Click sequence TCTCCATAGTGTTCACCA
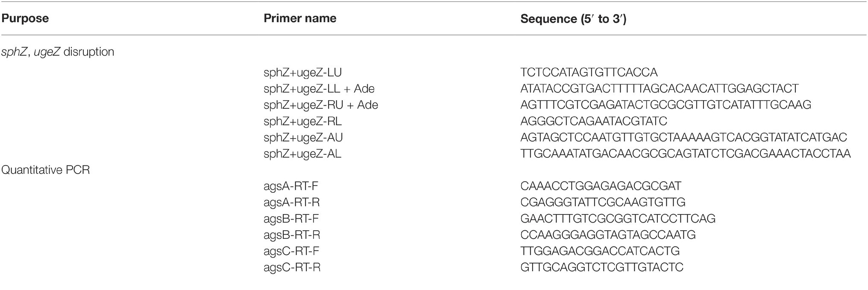 click(x=589, y=72)
